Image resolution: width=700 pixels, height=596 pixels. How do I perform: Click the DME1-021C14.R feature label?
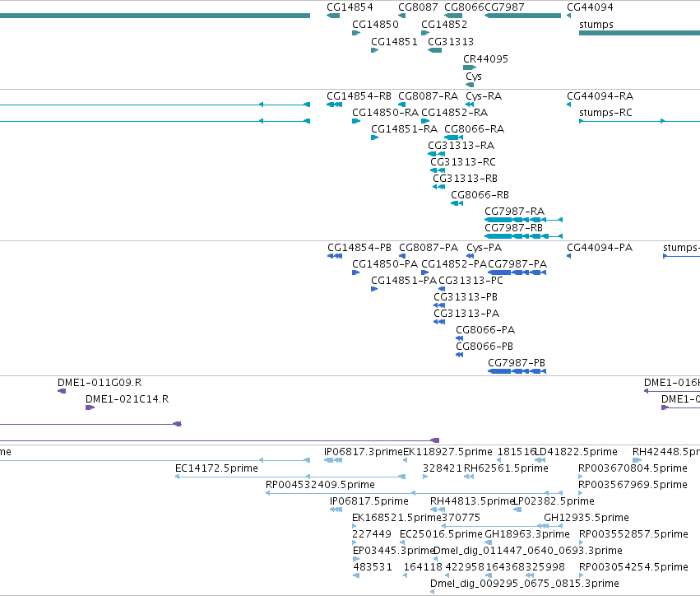127,399
